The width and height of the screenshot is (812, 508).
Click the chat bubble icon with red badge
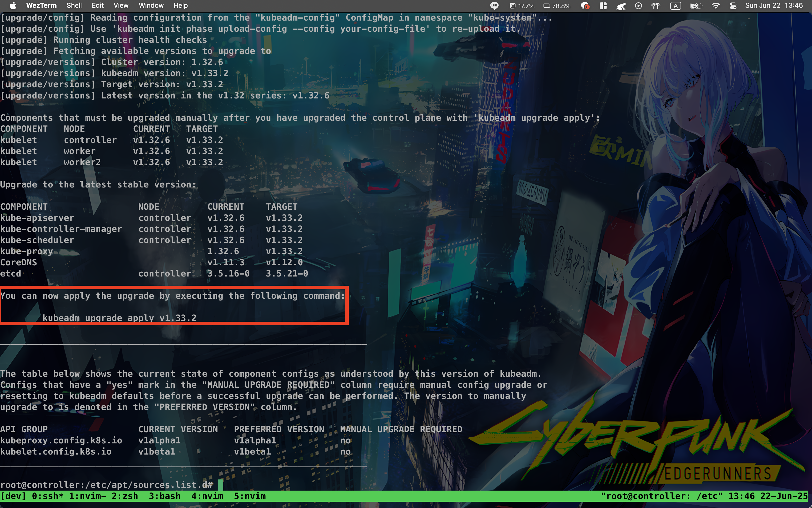click(585, 6)
